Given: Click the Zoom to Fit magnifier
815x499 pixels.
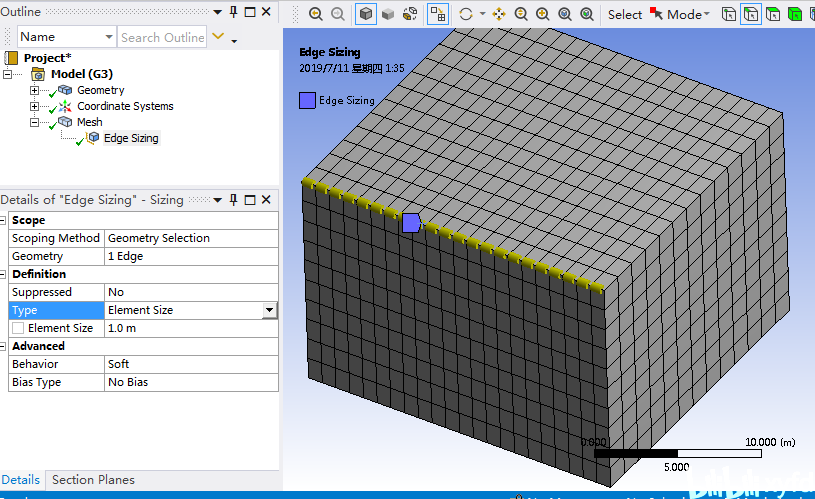Looking at the screenshot, I should coord(565,14).
